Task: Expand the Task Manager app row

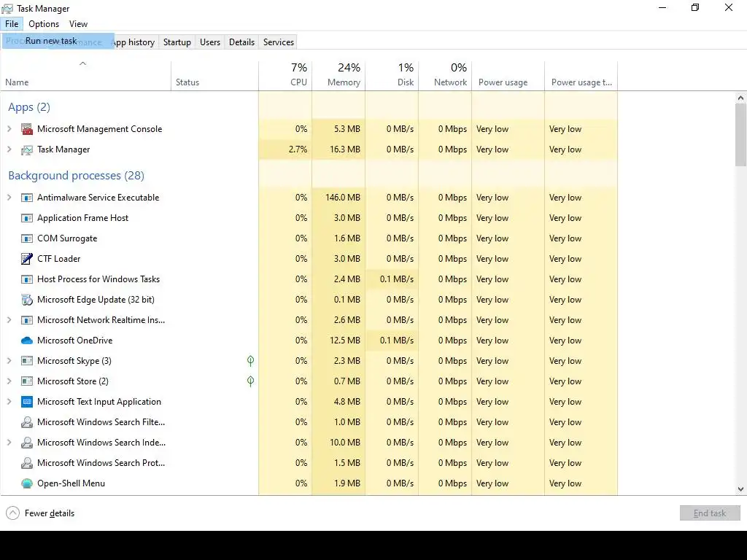Action: [9, 149]
